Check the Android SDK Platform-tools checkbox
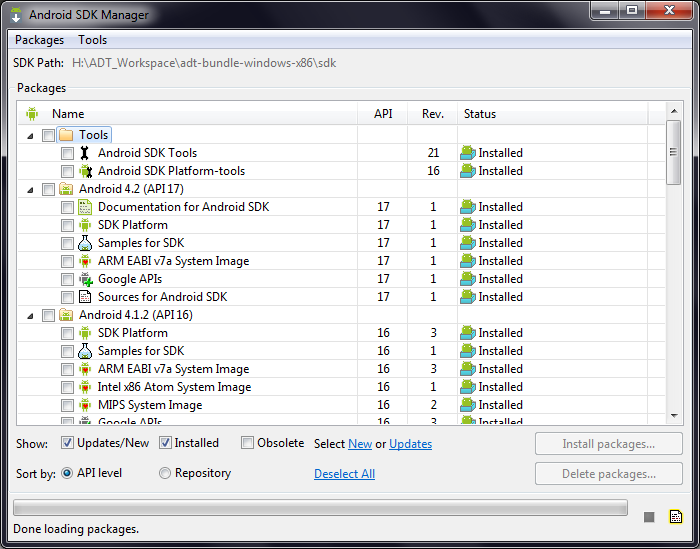 click(67, 171)
